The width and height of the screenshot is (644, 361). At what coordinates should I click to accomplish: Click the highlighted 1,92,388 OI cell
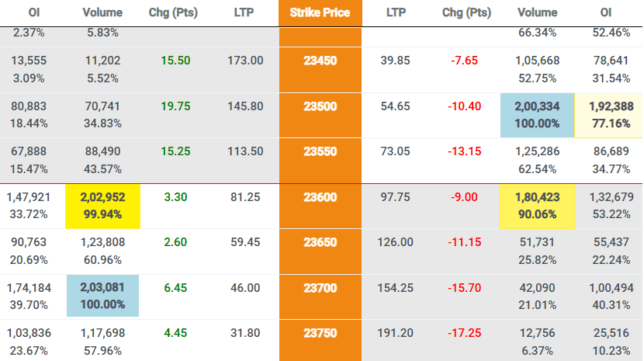pos(608,115)
